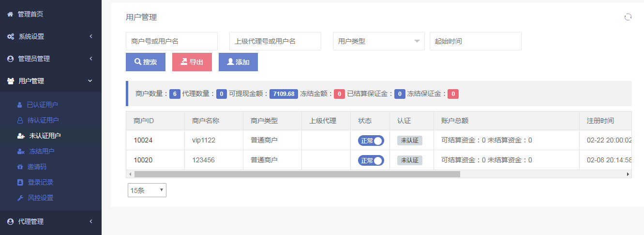Open the 15条 page size selector
Screen dimensions: 644x235
pos(147,190)
